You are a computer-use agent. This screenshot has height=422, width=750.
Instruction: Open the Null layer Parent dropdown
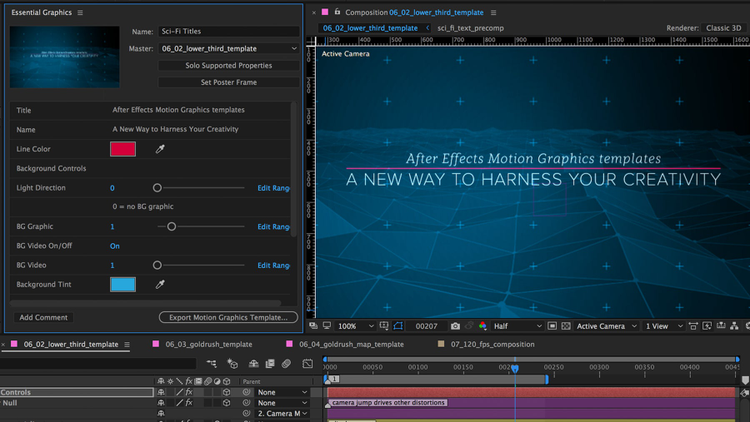click(x=282, y=403)
